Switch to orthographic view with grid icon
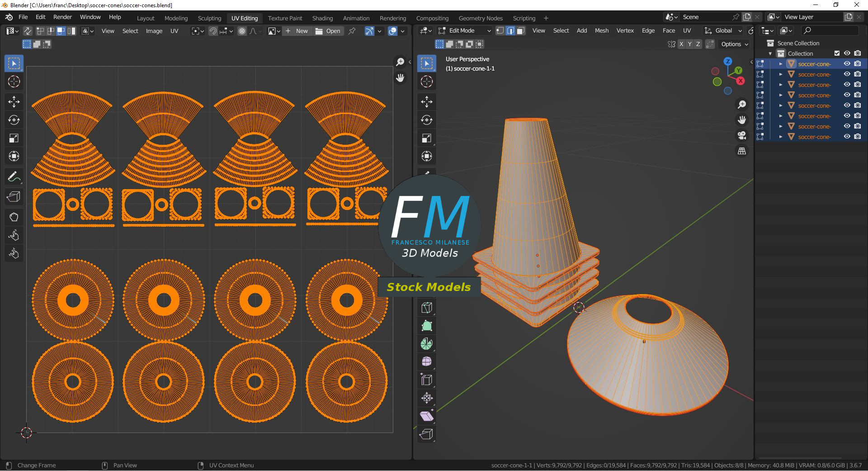 point(742,151)
